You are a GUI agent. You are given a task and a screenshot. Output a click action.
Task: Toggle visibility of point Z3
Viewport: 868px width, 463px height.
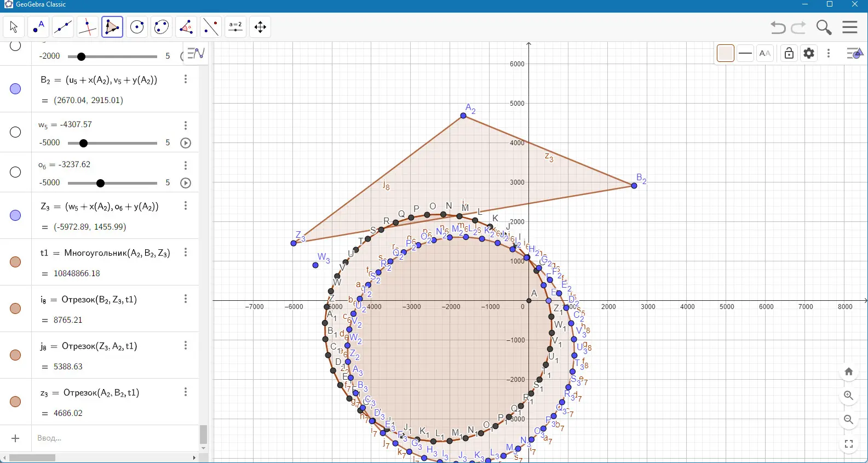pyautogui.click(x=15, y=215)
